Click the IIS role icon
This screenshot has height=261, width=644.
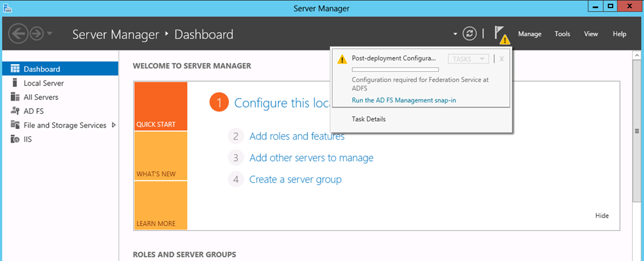point(15,139)
